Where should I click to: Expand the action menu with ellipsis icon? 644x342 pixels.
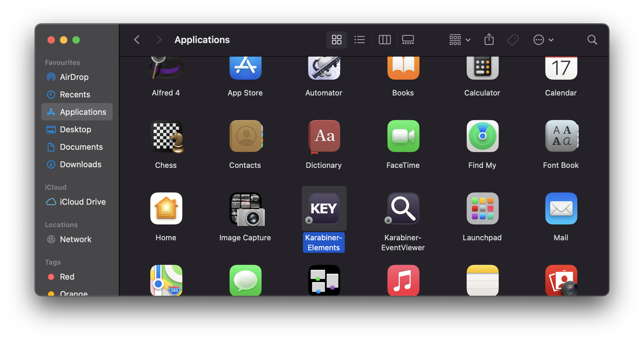pyautogui.click(x=543, y=40)
